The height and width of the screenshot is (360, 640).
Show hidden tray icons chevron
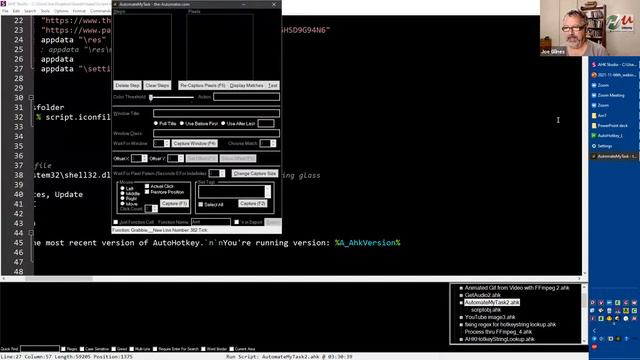point(594,331)
